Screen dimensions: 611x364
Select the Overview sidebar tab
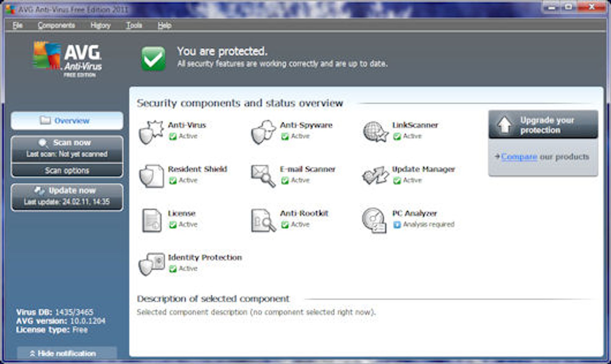pyautogui.click(x=67, y=121)
